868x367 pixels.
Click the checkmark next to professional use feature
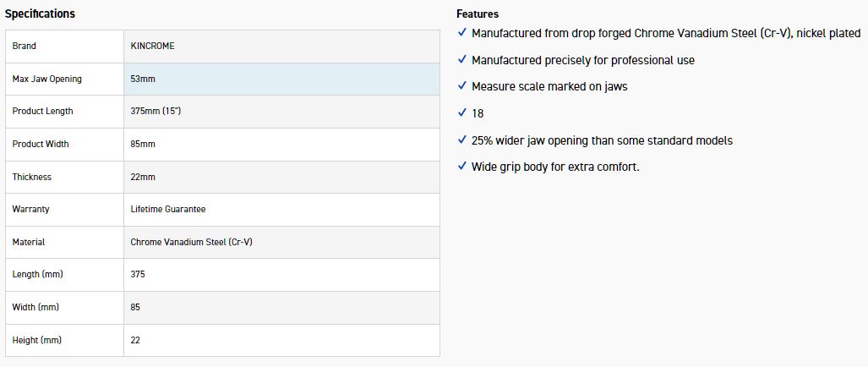[x=461, y=60]
